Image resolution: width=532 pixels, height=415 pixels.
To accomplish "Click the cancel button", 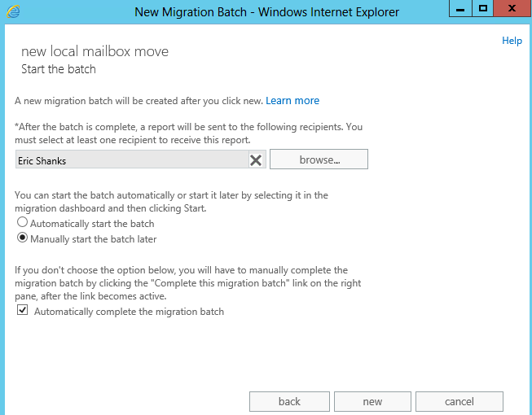I will 459,401.
